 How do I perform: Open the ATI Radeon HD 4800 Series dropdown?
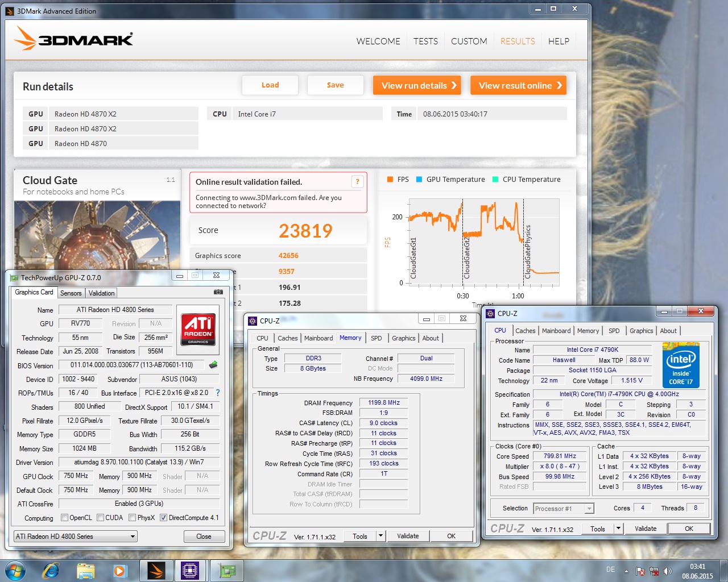tap(76, 537)
